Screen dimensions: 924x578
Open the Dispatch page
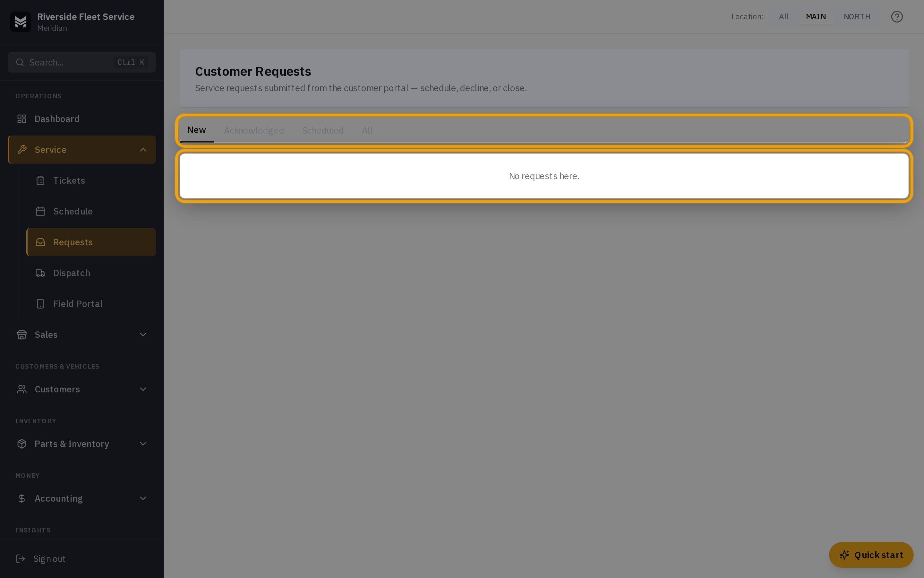coord(91,273)
